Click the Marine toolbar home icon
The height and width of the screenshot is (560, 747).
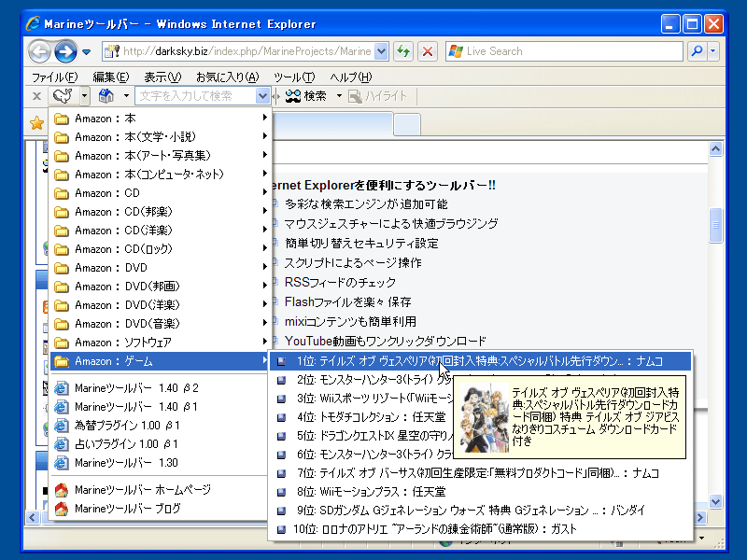(x=106, y=96)
